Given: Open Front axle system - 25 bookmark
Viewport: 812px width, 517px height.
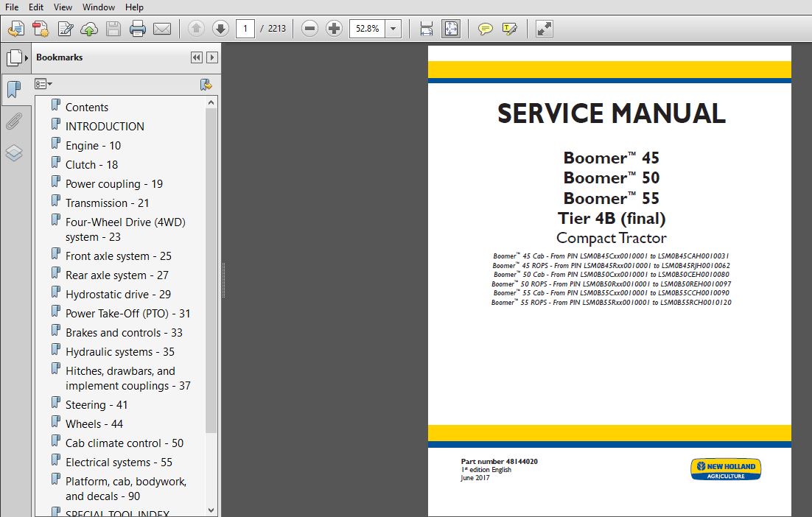Looking at the screenshot, I should 118,256.
